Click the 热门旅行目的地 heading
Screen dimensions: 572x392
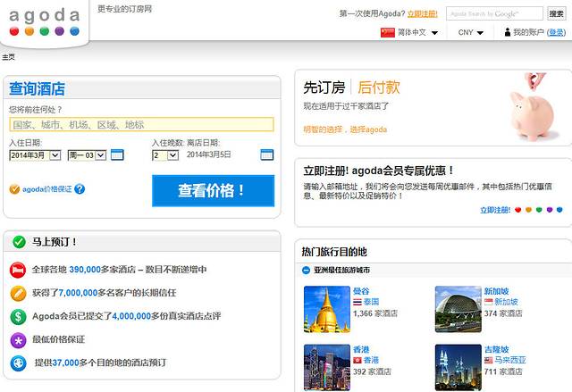(334, 252)
